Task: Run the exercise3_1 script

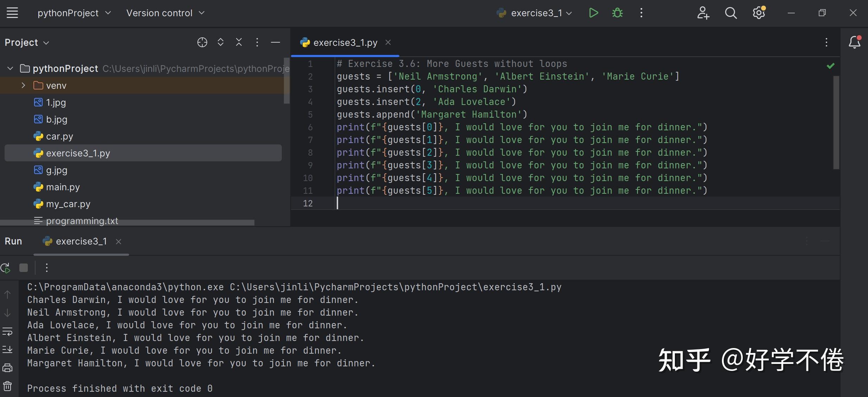Action: [x=593, y=13]
